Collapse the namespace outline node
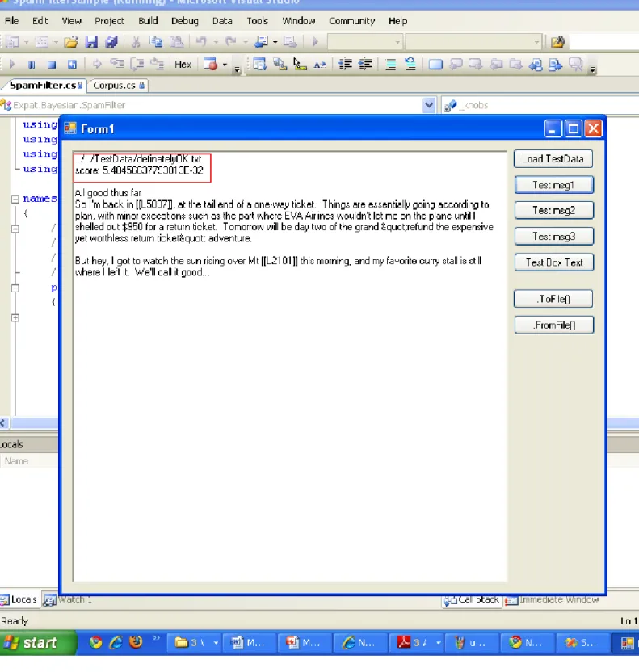This screenshot has height=672, width=639. point(15,199)
